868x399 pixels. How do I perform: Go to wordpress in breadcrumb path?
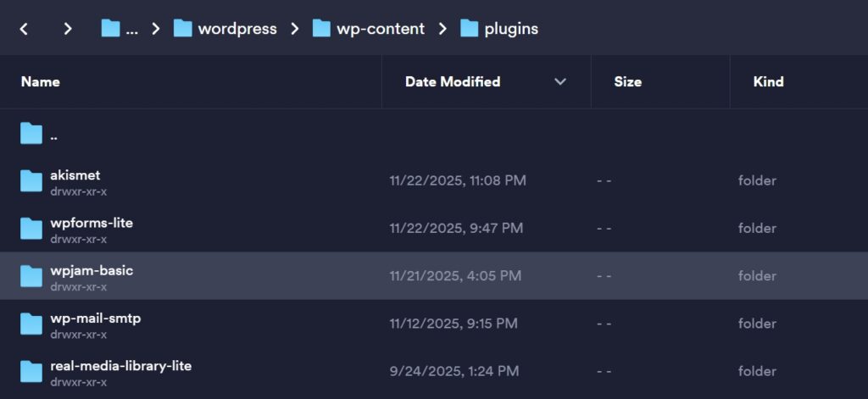[x=236, y=29]
